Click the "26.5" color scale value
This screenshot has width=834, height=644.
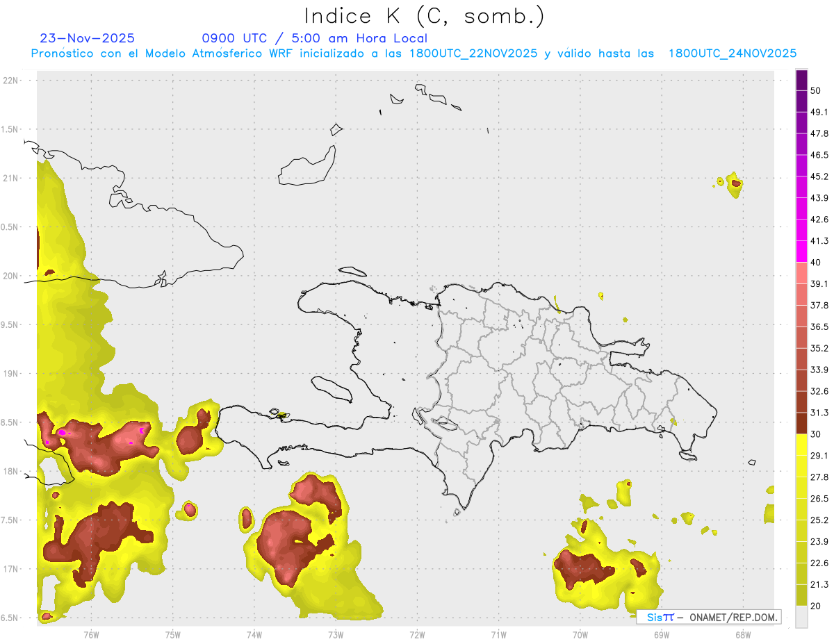(819, 499)
